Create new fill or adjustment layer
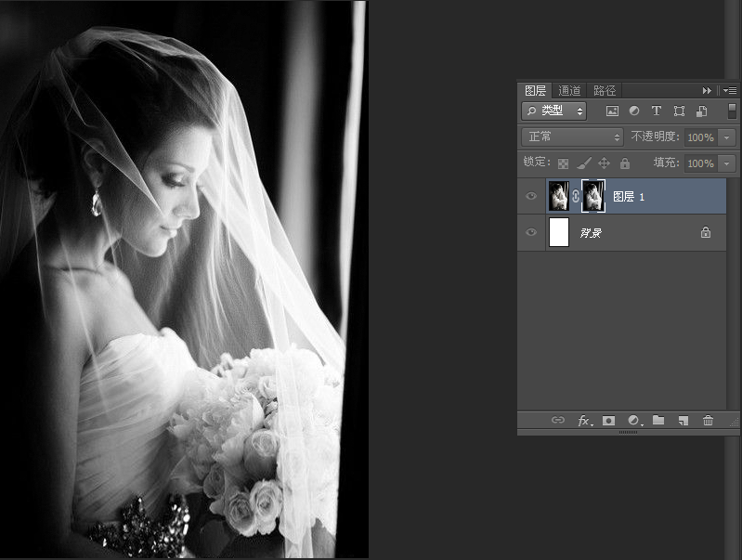 pos(634,421)
